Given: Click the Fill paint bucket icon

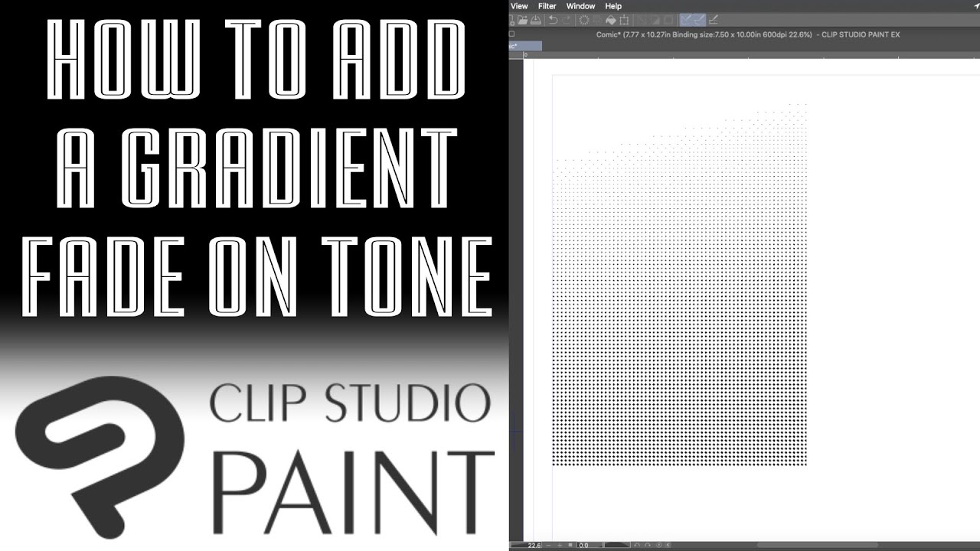Looking at the screenshot, I should [610, 20].
